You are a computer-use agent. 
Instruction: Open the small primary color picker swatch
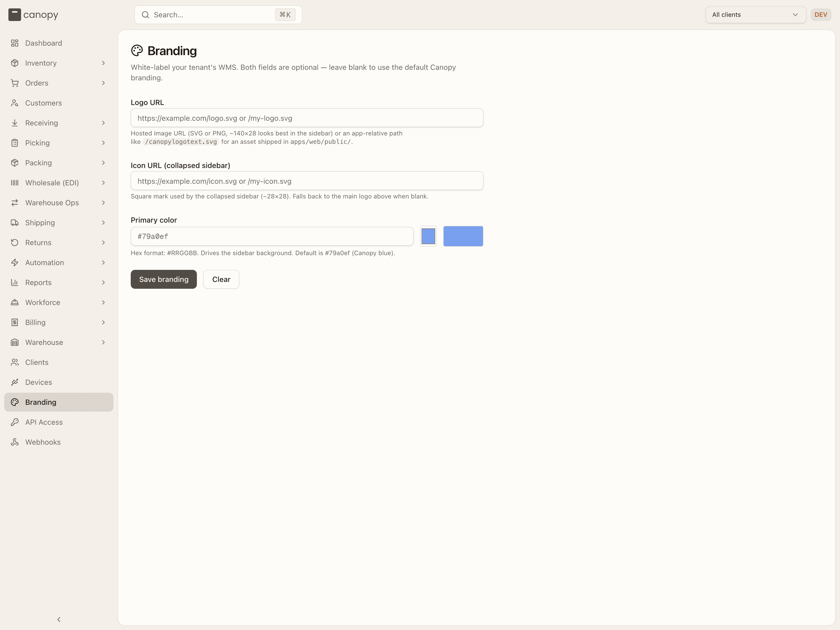(428, 236)
